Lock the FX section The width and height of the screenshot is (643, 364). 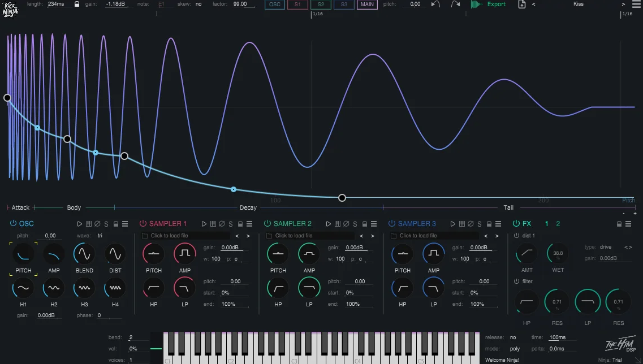[x=619, y=224]
